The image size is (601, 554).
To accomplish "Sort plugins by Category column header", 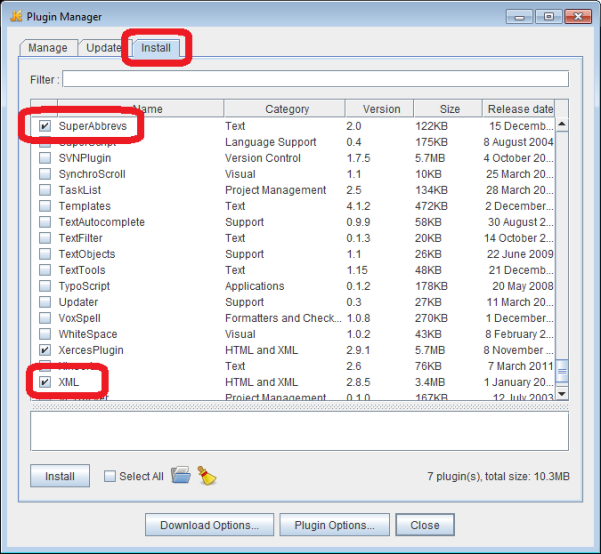I will (x=284, y=109).
